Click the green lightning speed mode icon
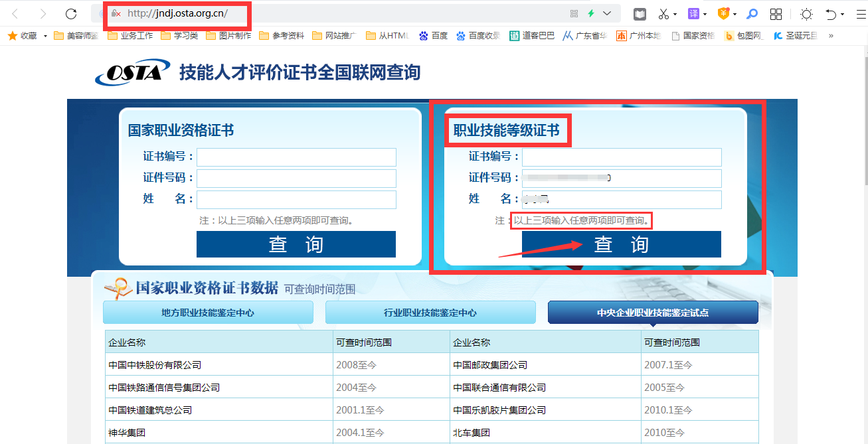Viewport: 868px width, 444px height. point(591,14)
